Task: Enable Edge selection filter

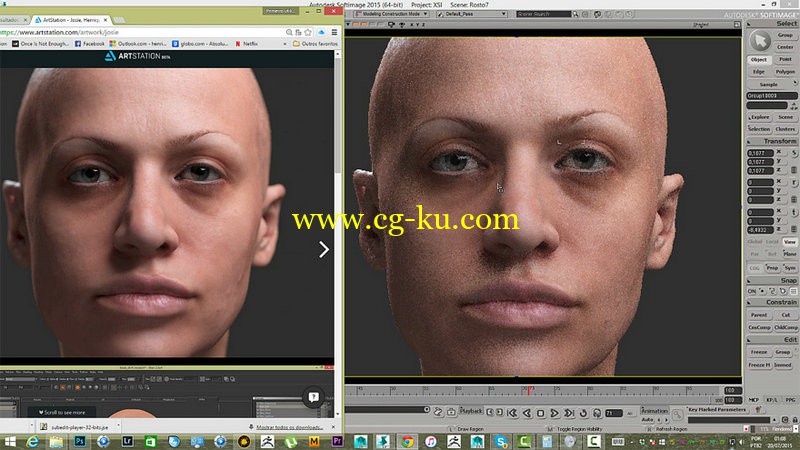Action: pos(759,72)
